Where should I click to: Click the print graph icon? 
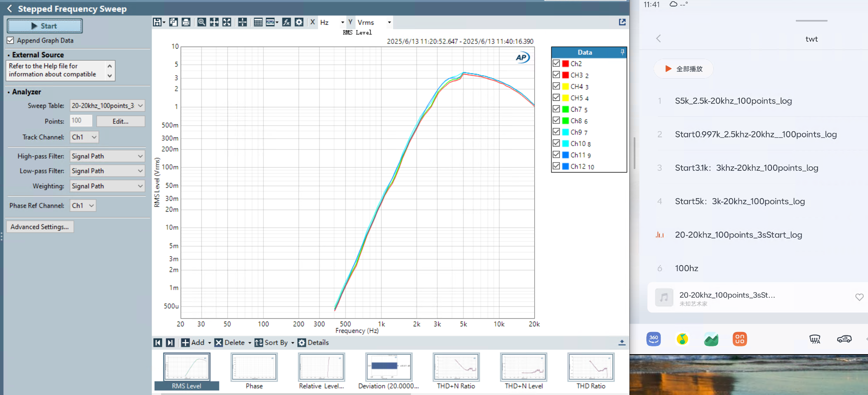point(186,22)
